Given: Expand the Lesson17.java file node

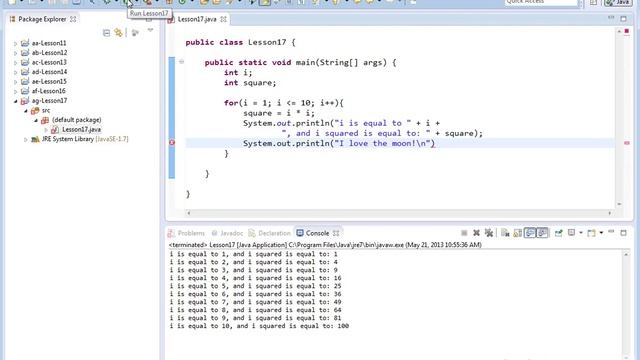Looking at the screenshot, I should click(x=46, y=130).
